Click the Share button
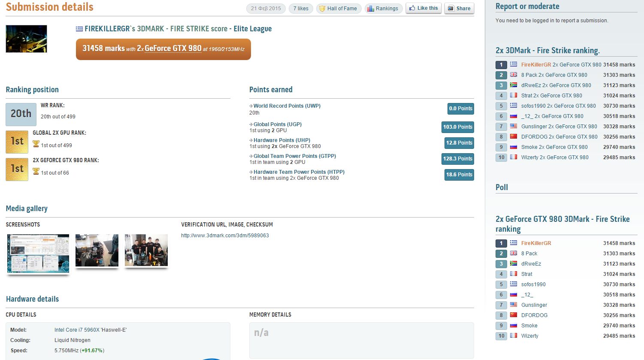The height and width of the screenshot is (360, 644). point(459,8)
